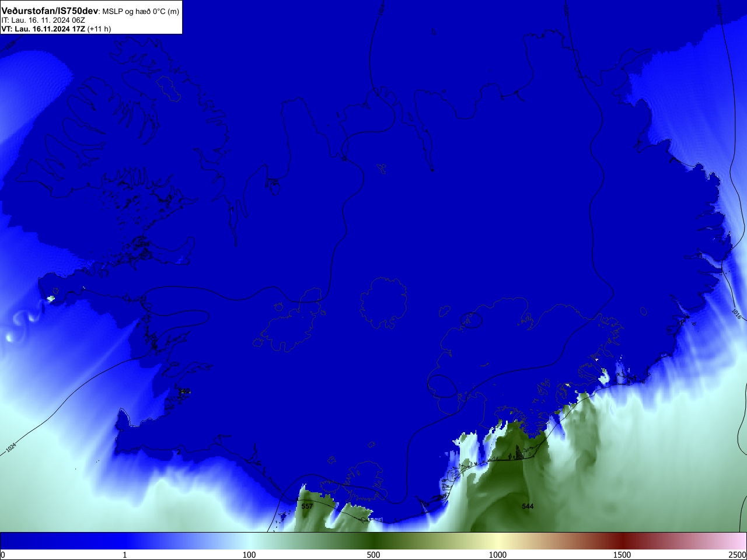Click the "(+11 h)" forecast offset text

pyautogui.click(x=99, y=29)
